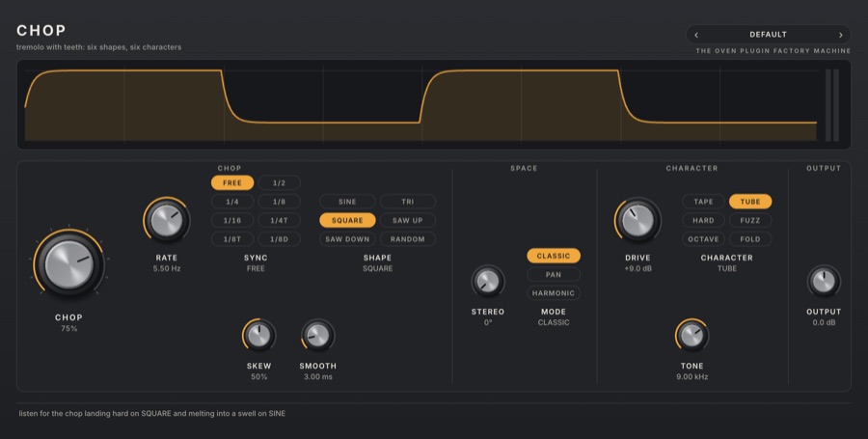Choose the TRI shape

coord(408,202)
